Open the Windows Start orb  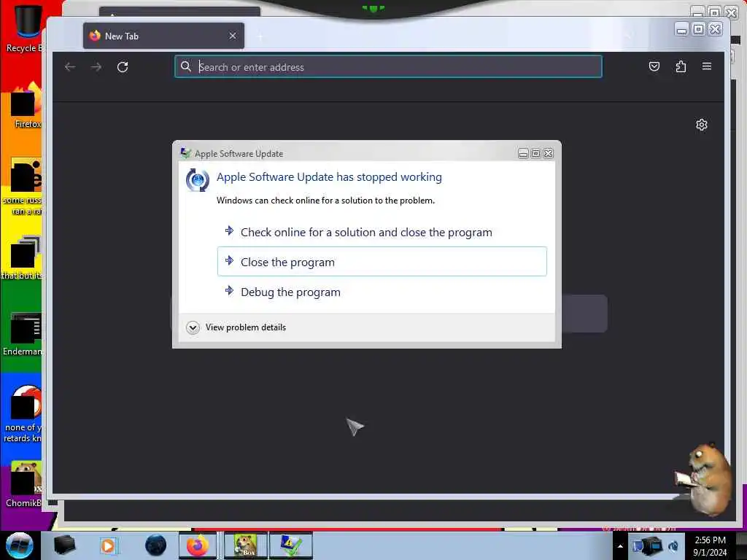pyautogui.click(x=20, y=545)
